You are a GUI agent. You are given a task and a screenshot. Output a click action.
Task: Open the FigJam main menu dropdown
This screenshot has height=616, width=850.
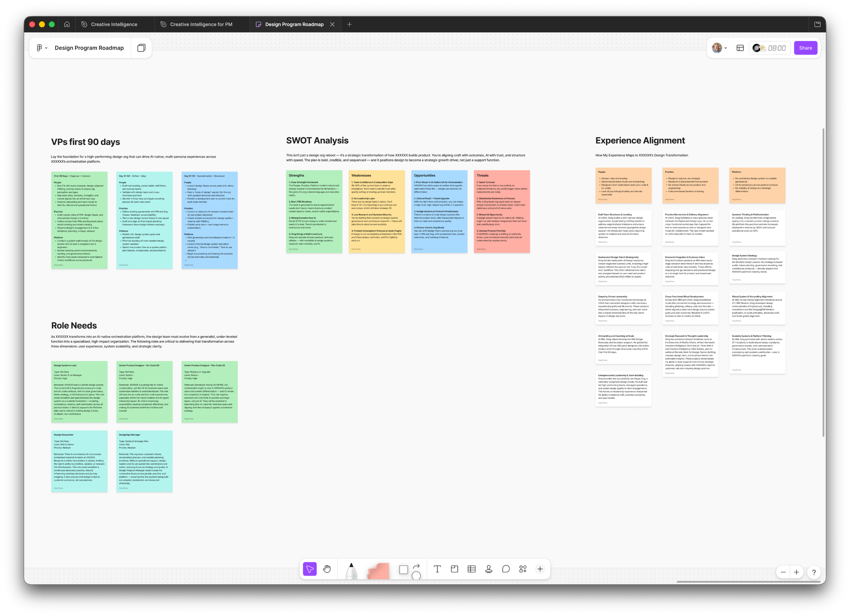coord(41,48)
